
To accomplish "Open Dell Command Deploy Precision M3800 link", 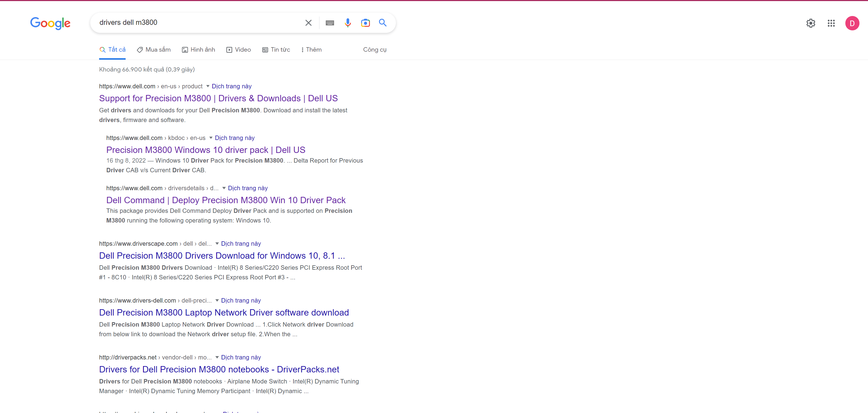I will (x=226, y=200).
